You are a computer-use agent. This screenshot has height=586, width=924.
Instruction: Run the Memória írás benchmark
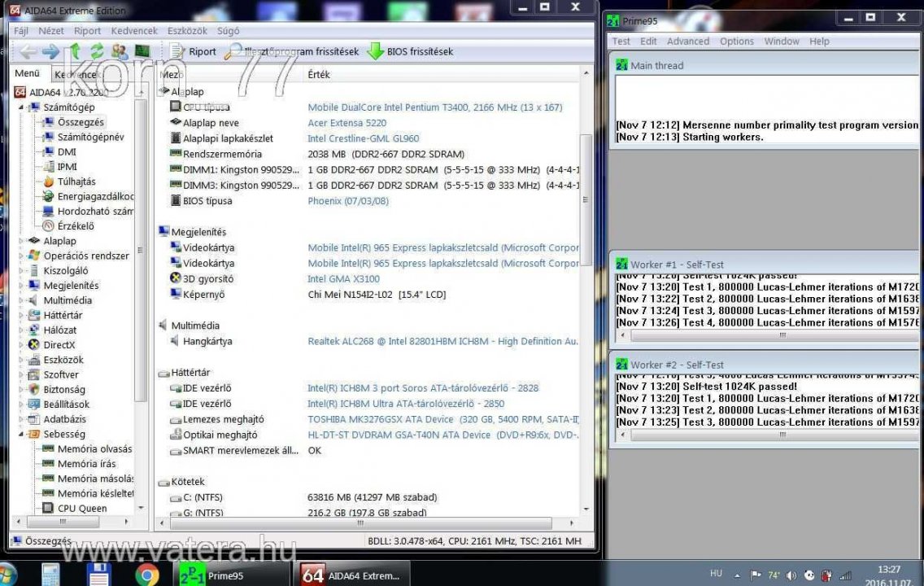click(86, 464)
